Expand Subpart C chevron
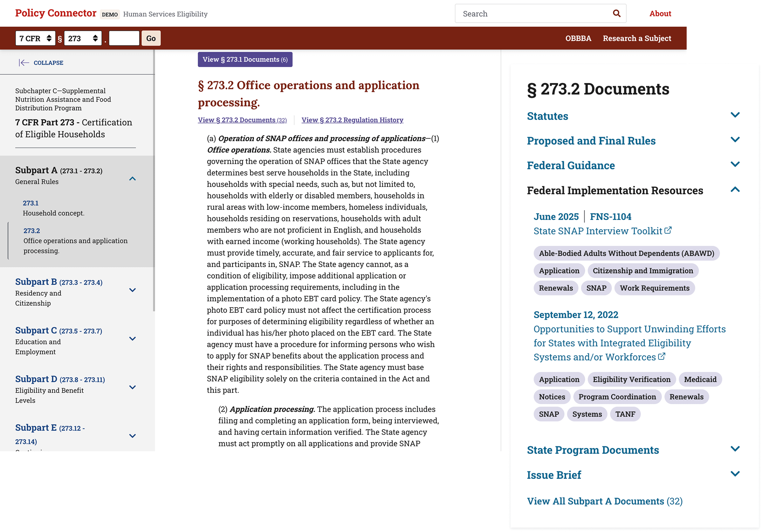 click(x=133, y=338)
